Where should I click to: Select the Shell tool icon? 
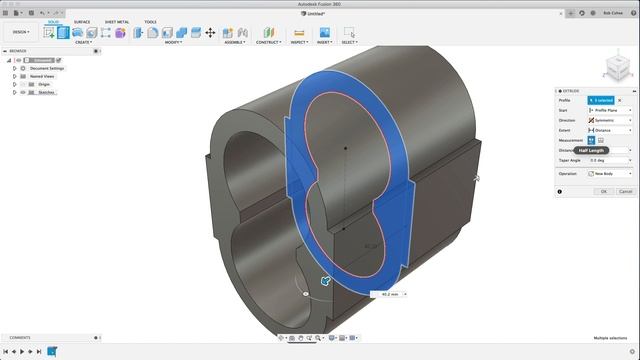point(167,33)
